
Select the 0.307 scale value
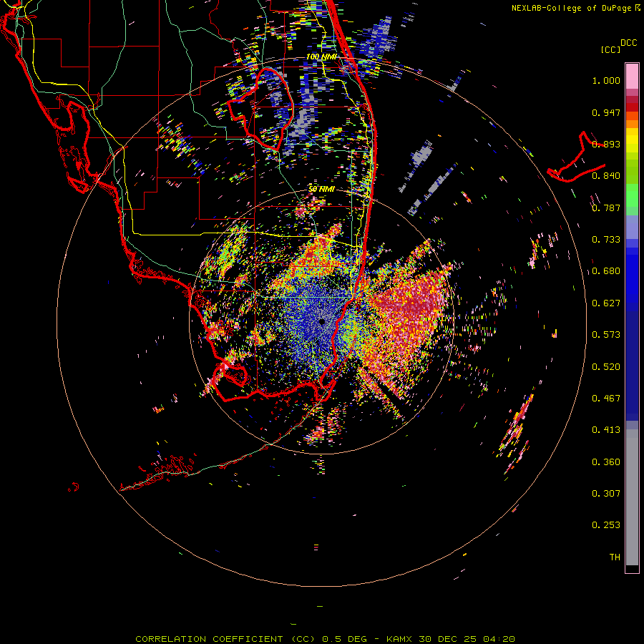tap(606, 494)
